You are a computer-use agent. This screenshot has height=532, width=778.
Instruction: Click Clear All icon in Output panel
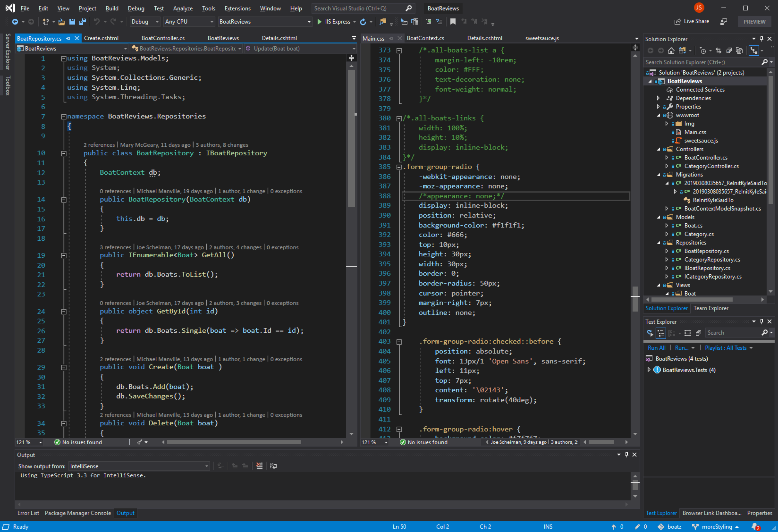[260, 466]
